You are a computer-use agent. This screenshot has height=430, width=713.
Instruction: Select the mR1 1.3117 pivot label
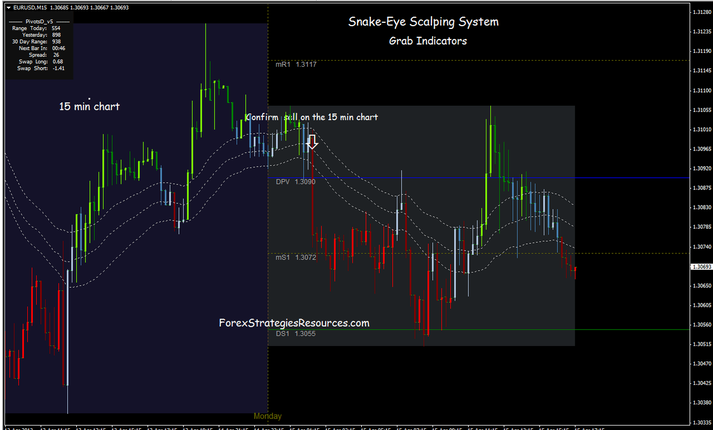click(296, 65)
